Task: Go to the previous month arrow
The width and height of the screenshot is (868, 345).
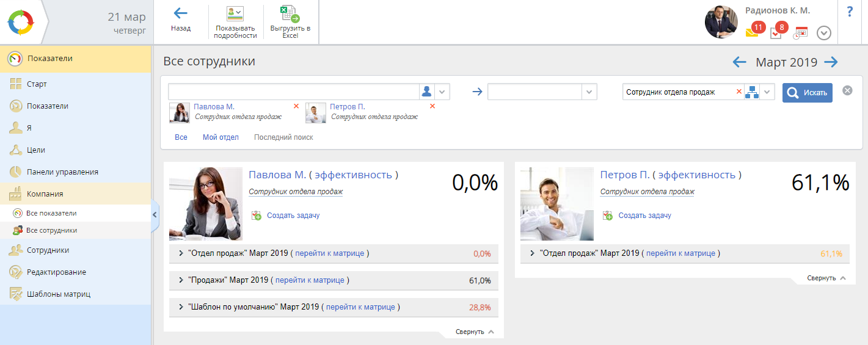Action: click(739, 62)
